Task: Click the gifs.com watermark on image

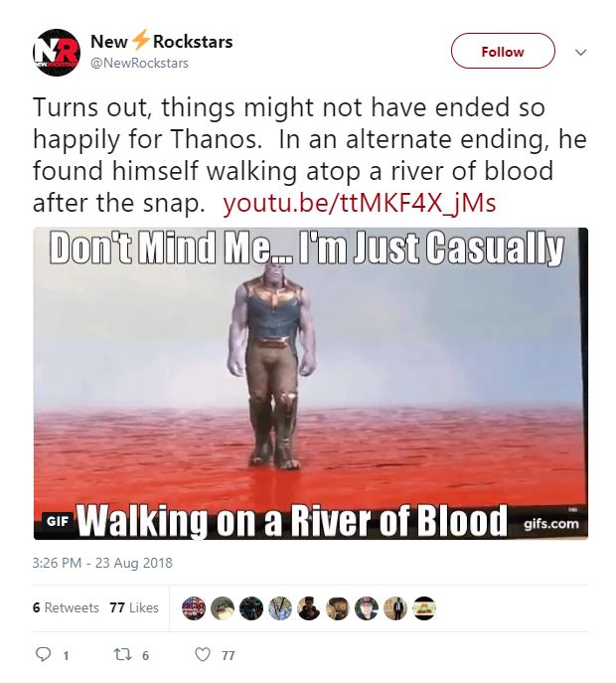Action: tap(549, 523)
